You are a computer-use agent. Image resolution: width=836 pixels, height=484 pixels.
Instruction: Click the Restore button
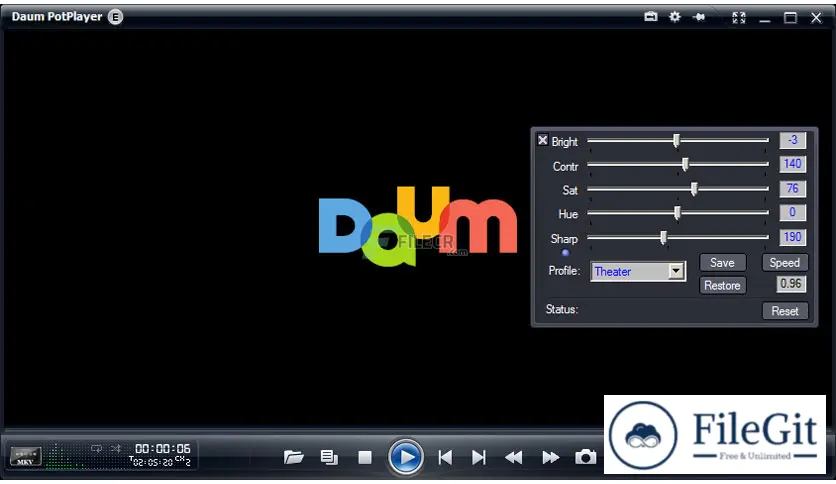coord(722,286)
